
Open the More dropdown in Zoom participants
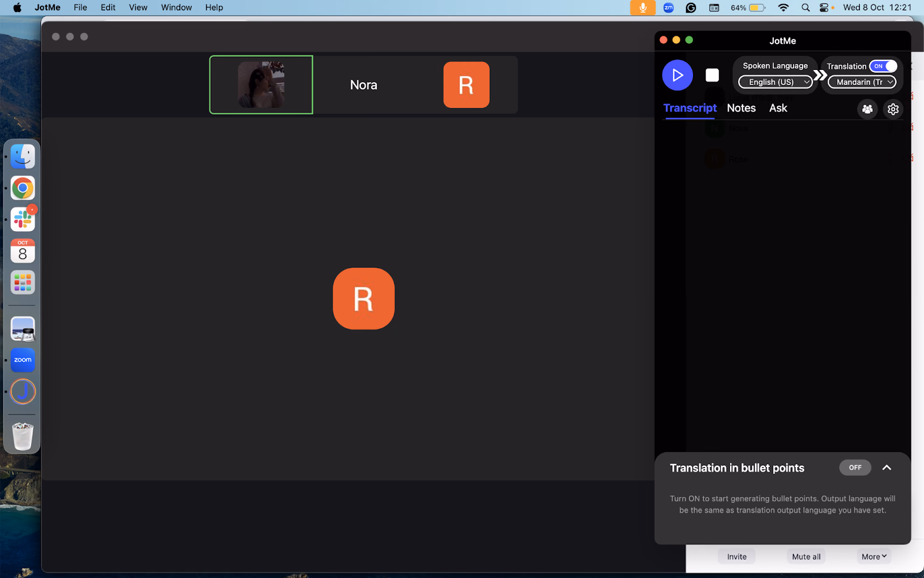[874, 557]
